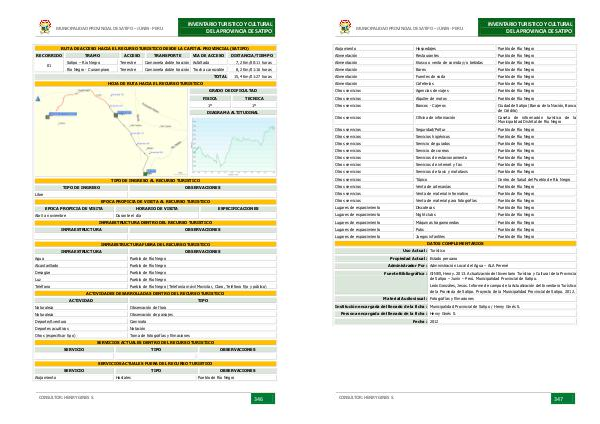Screen dimensions: 600x424
Task: Click the 'Fuente Bibliográfica:' label
Action: point(405,274)
